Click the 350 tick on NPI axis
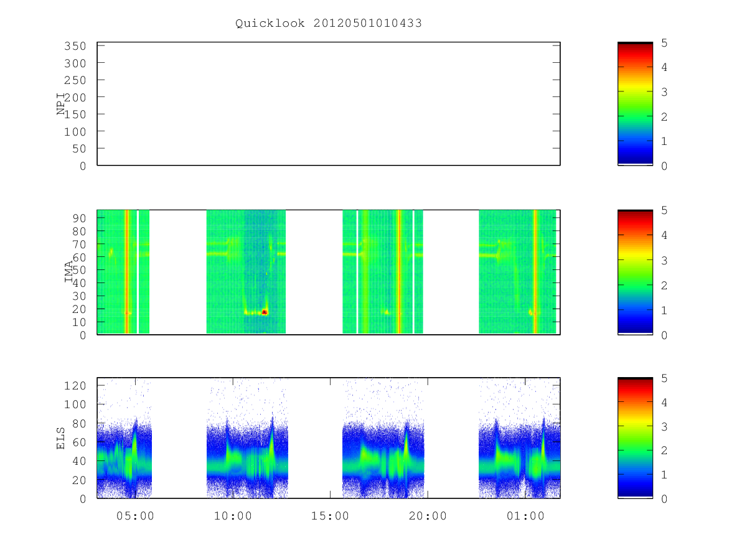This screenshot has height=560, width=747. tap(75, 46)
